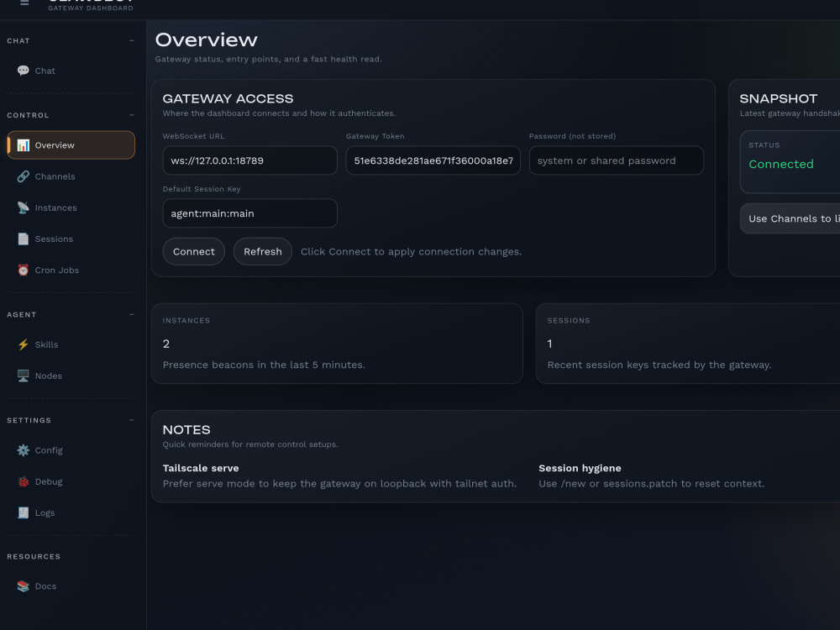Click the SNAPSHOT card heading
The width and height of the screenshot is (840, 630).
(x=779, y=98)
